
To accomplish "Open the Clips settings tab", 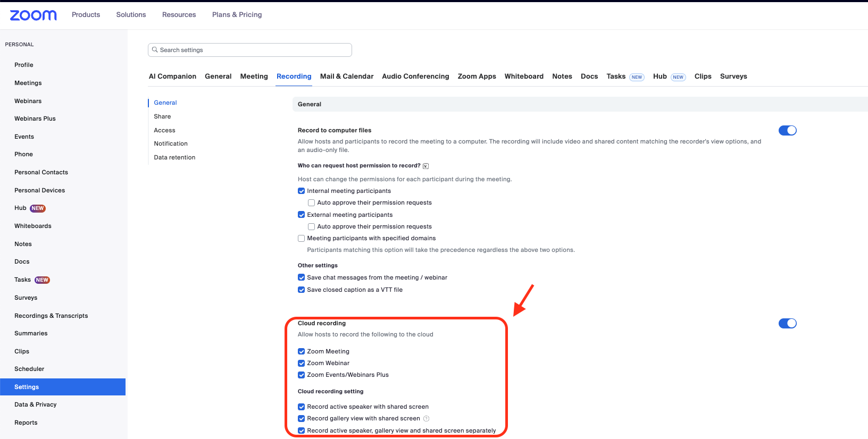I will [703, 77].
